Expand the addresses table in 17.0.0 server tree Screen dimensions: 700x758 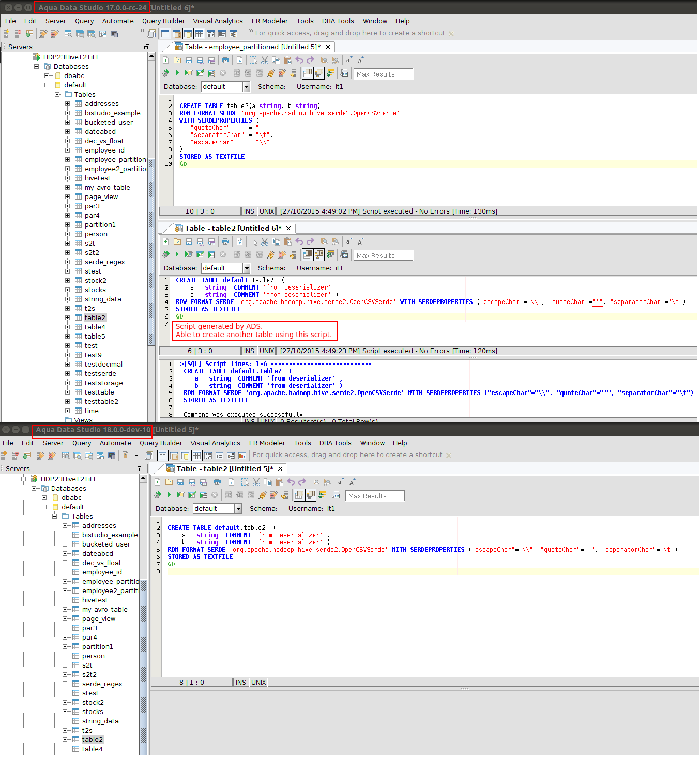[x=67, y=104]
